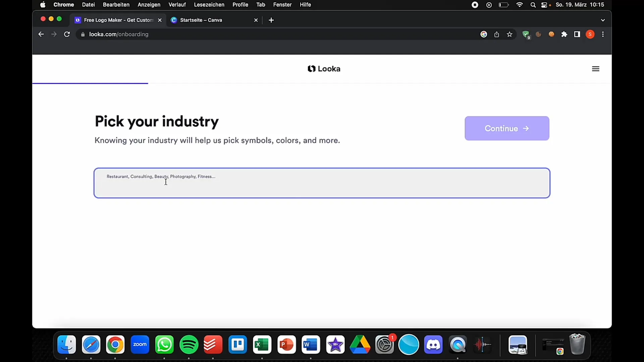Click the industry search input field

tap(322, 183)
